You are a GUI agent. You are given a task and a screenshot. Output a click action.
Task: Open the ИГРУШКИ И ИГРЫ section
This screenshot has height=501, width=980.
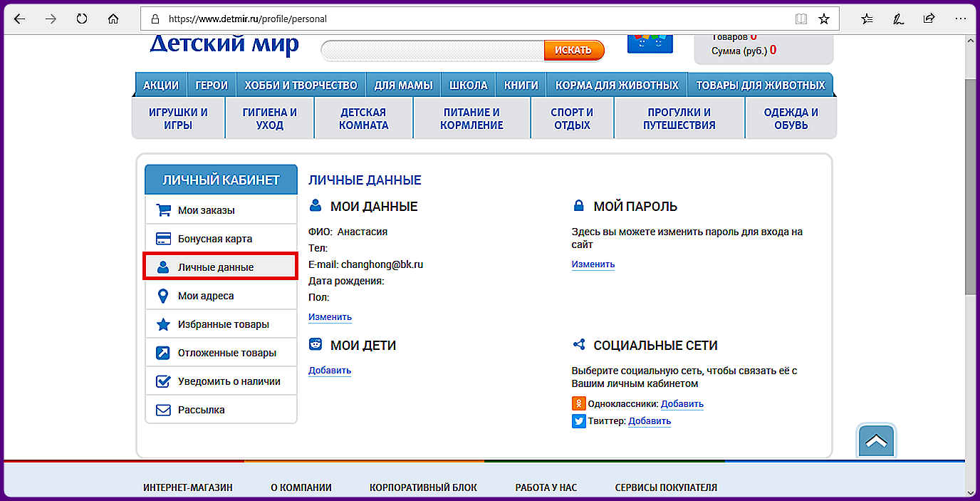click(x=178, y=118)
